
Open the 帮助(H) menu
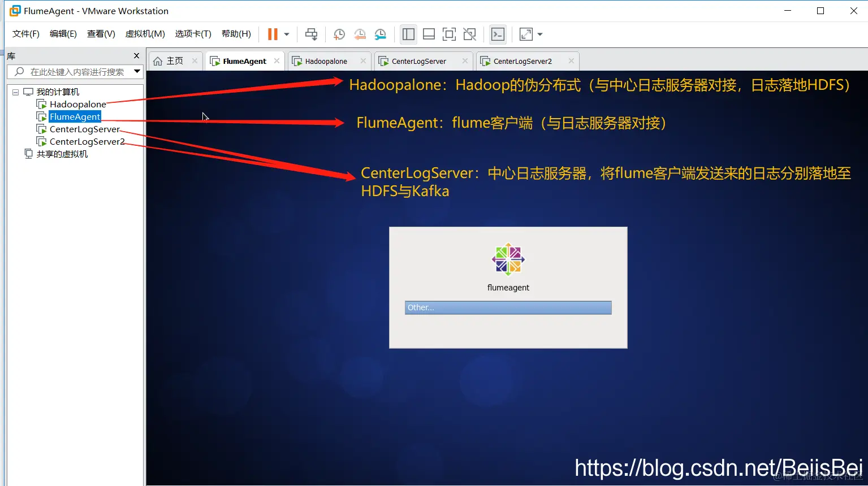pyautogui.click(x=236, y=34)
